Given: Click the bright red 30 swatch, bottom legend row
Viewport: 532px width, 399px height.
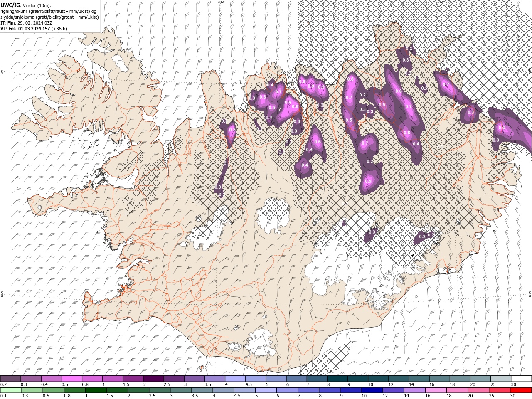Looking at the screenshot, I should click(x=521, y=390).
